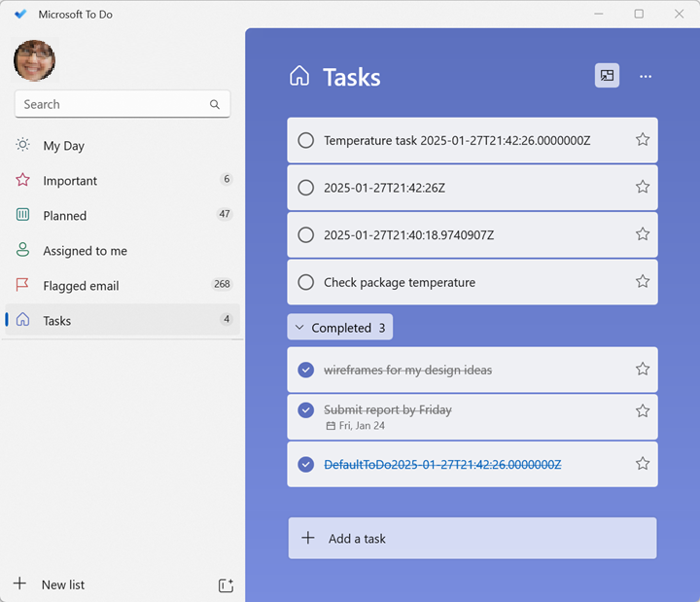Image resolution: width=700 pixels, height=602 pixels.
Task: Open wireframes for my design ideas task
Action: coord(472,370)
